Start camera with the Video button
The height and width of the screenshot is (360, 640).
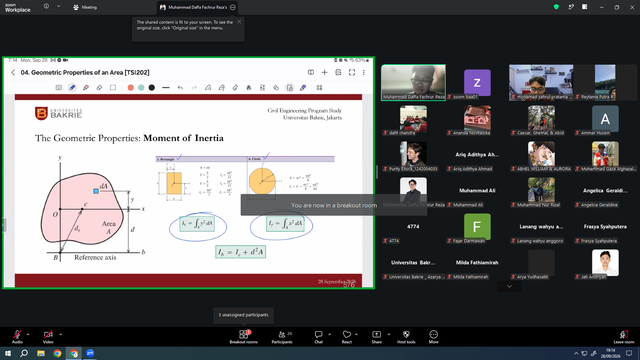(48, 336)
